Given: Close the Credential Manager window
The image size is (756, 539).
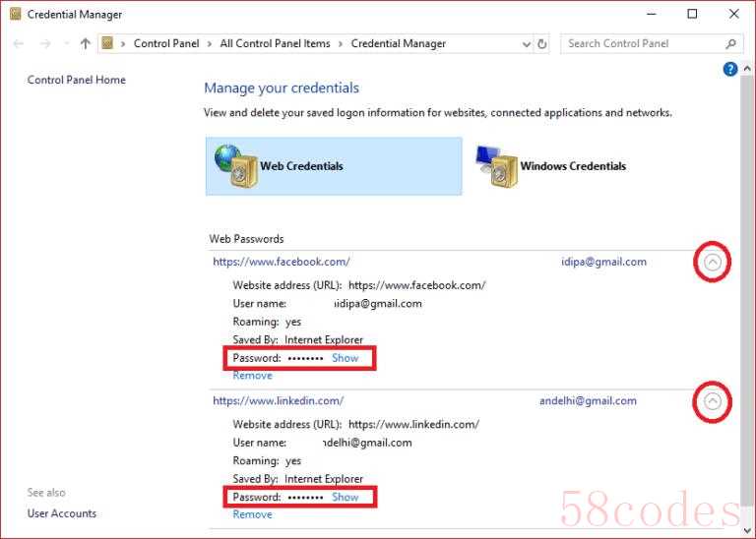Looking at the screenshot, I should (x=733, y=14).
